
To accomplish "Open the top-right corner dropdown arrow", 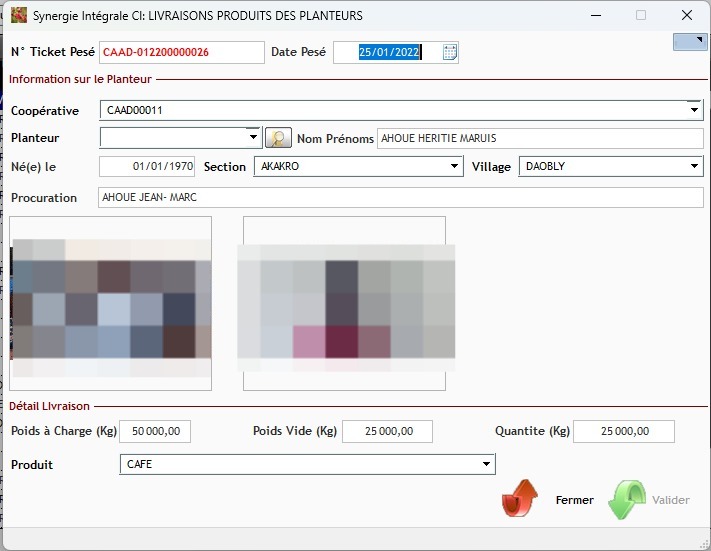I will 690,42.
